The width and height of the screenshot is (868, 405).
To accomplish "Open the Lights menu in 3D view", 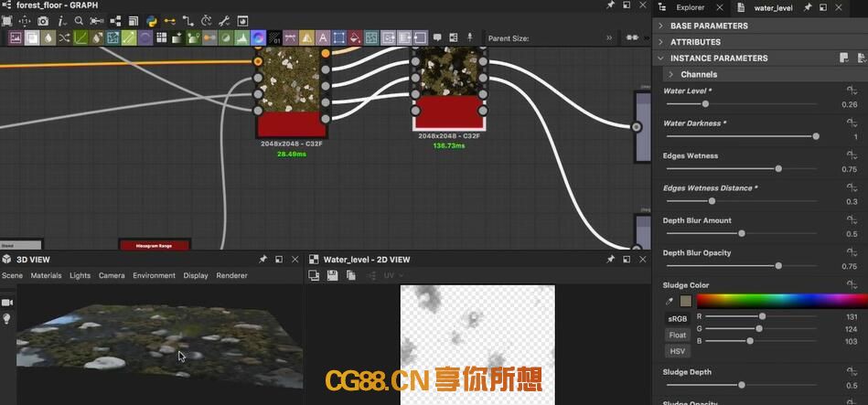I will (x=80, y=275).
